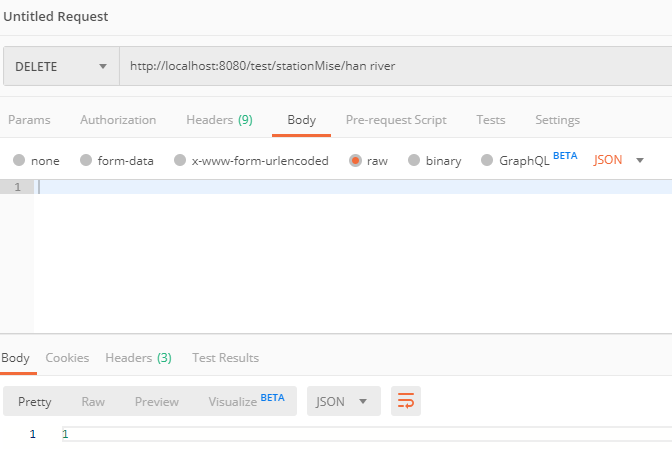Show the response Preview view
672x449 pixels.
click(x=157, y=402)
